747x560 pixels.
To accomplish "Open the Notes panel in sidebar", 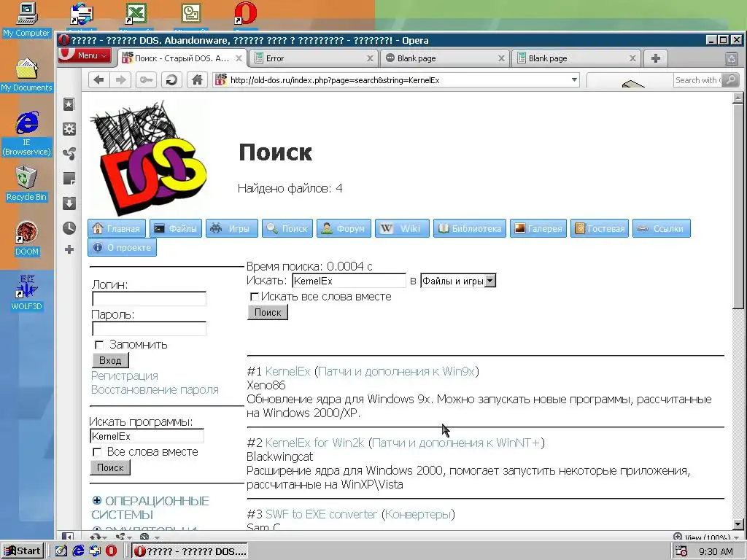I will (69, 179).
